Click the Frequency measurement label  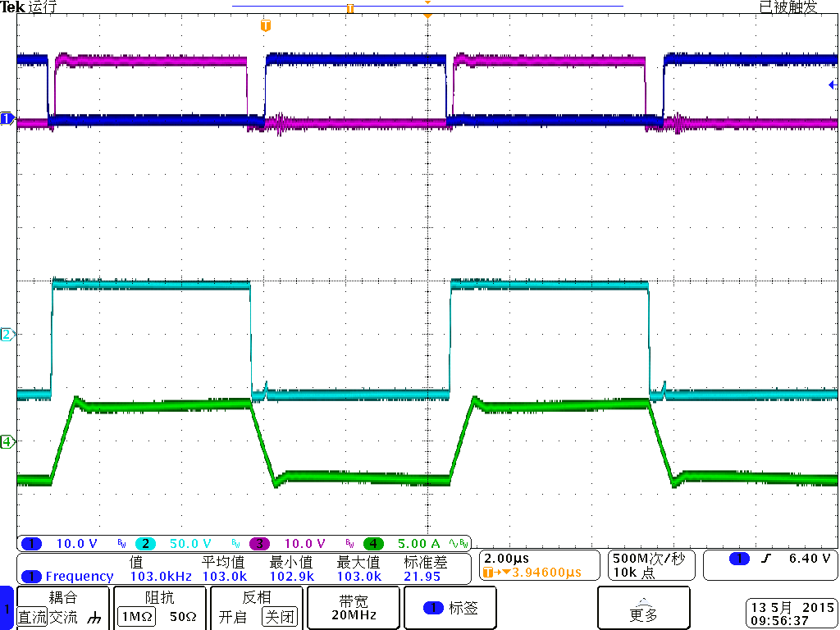80,577
